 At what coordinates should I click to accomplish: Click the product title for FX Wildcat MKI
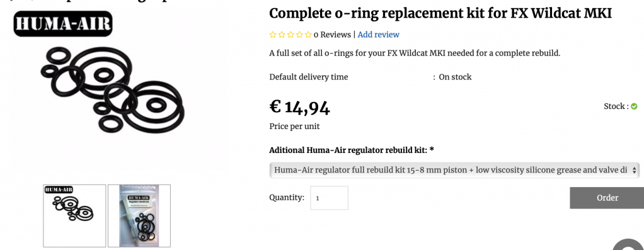[x=440, y=14]
